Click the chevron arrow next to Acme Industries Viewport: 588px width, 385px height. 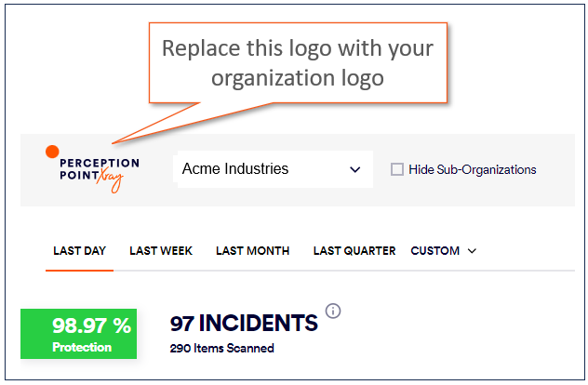pos(354,169)
